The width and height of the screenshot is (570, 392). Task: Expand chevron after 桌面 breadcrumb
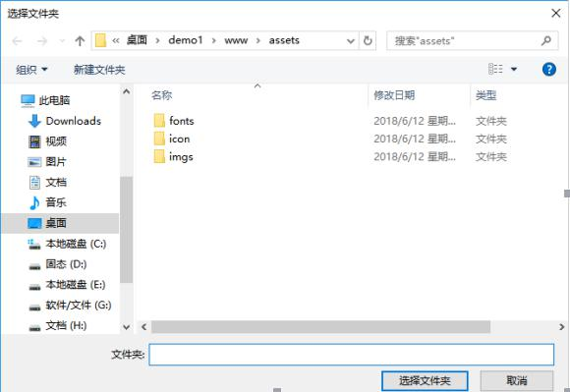(158, 40)
